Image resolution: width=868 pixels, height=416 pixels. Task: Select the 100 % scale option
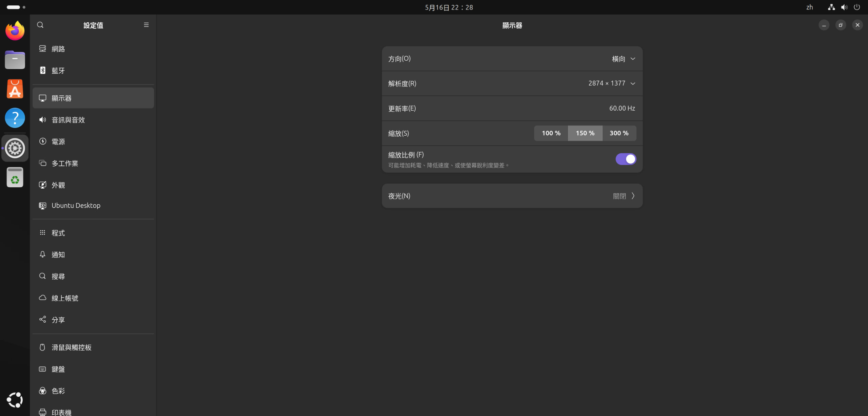pyautogui.click(x=551, y=133)
